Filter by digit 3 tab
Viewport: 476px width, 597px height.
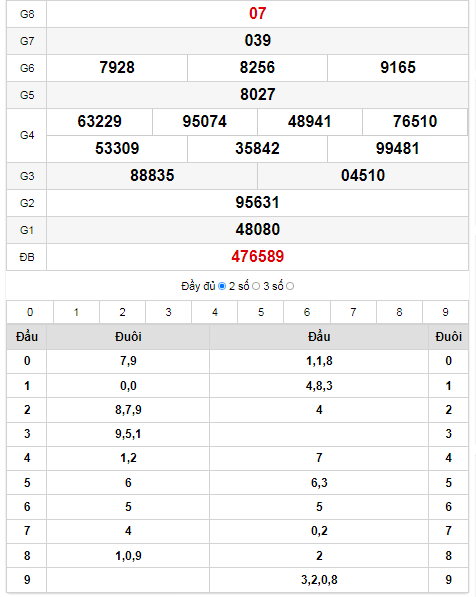[x=168, y=312]
